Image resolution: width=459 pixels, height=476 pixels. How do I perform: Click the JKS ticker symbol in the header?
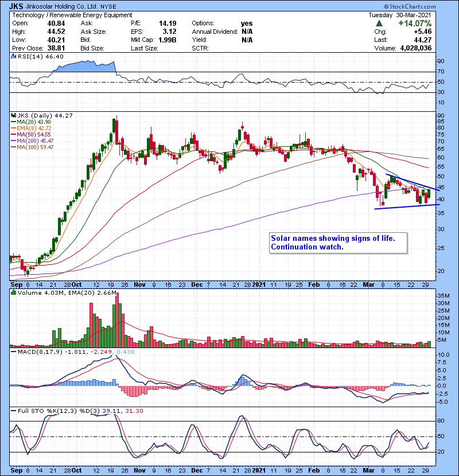click(x=17, y=5)
